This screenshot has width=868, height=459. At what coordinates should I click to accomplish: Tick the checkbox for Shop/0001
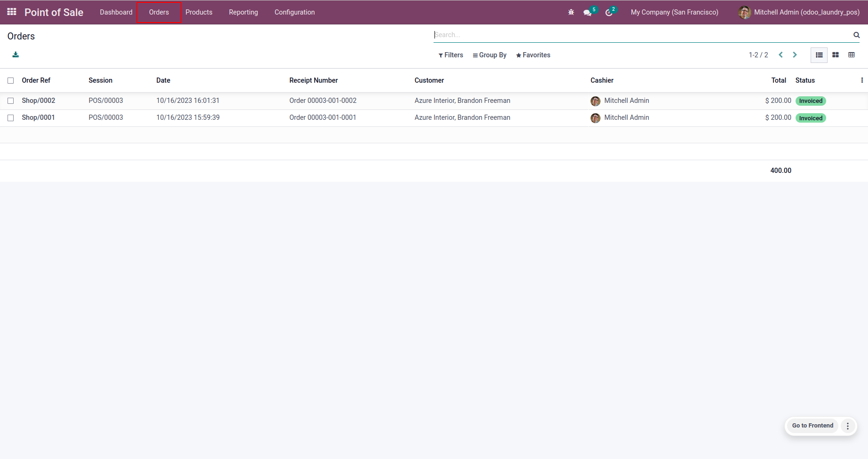point(11,118)
